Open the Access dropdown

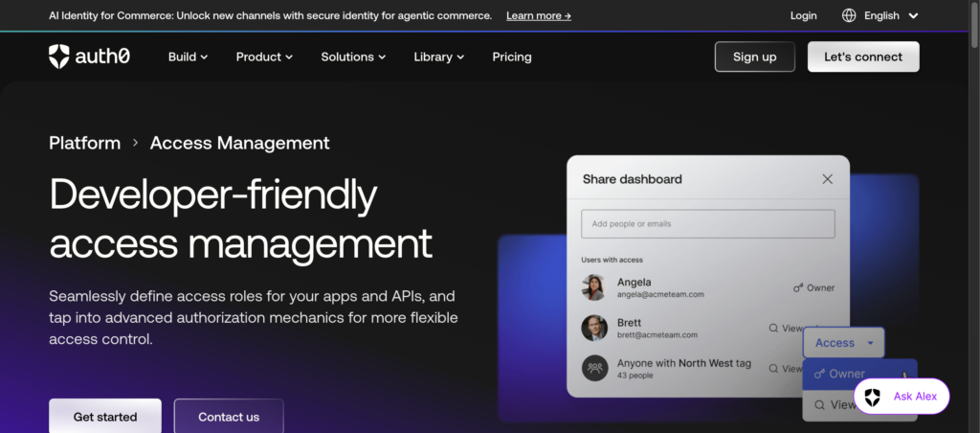[844, 342]
